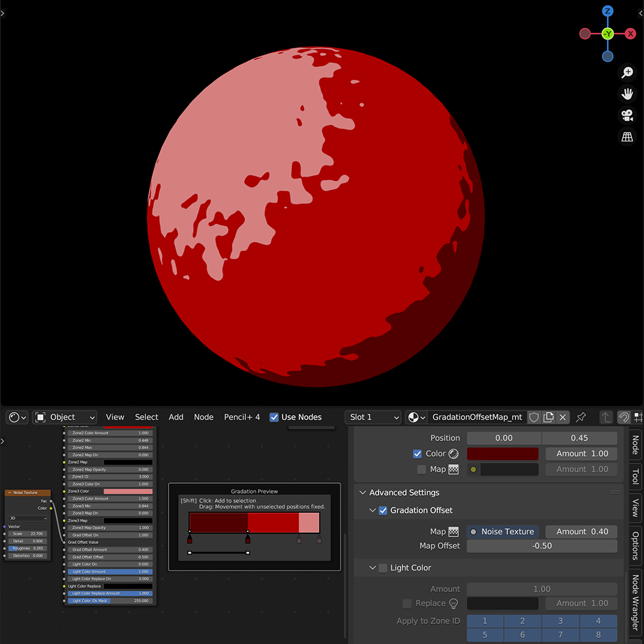The width and height of the screenshot is (644, 644).
Task: Uncheck the Gradation Offset checkbox
Action: click(x=383, y=510)
